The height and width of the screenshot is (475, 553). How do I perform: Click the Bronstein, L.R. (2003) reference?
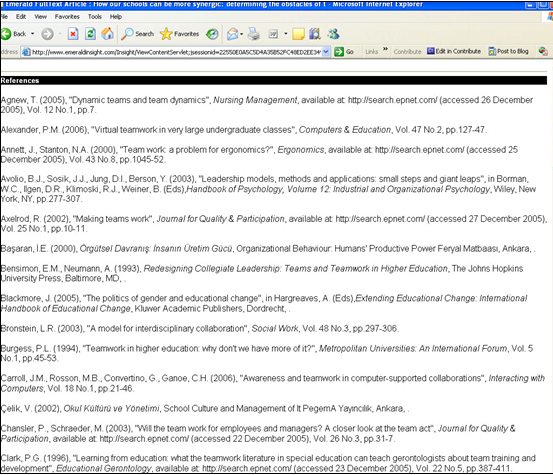click(x=200, y=328)
